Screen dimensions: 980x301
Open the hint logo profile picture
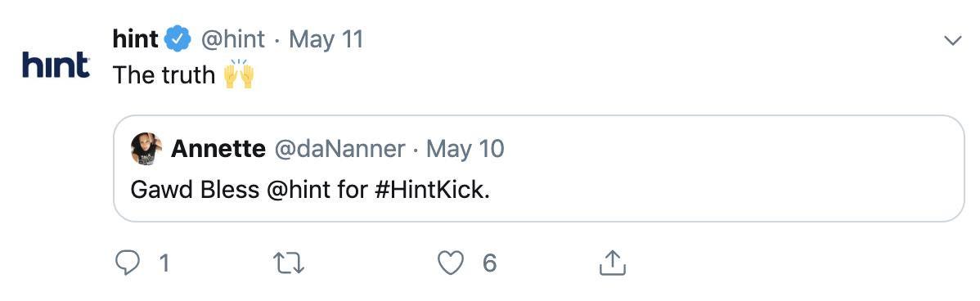coord(56,65)
